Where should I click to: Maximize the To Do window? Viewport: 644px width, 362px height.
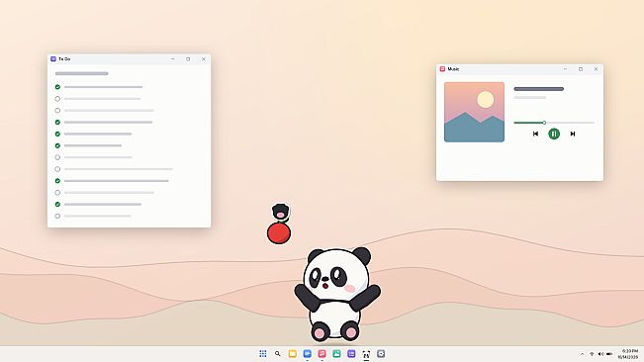(188, 59)
